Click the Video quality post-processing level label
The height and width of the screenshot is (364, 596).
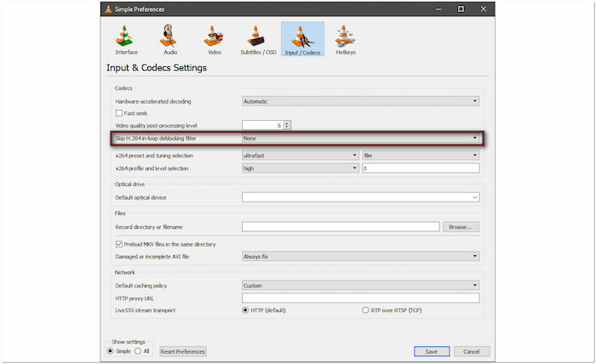[x=156, y=126]
